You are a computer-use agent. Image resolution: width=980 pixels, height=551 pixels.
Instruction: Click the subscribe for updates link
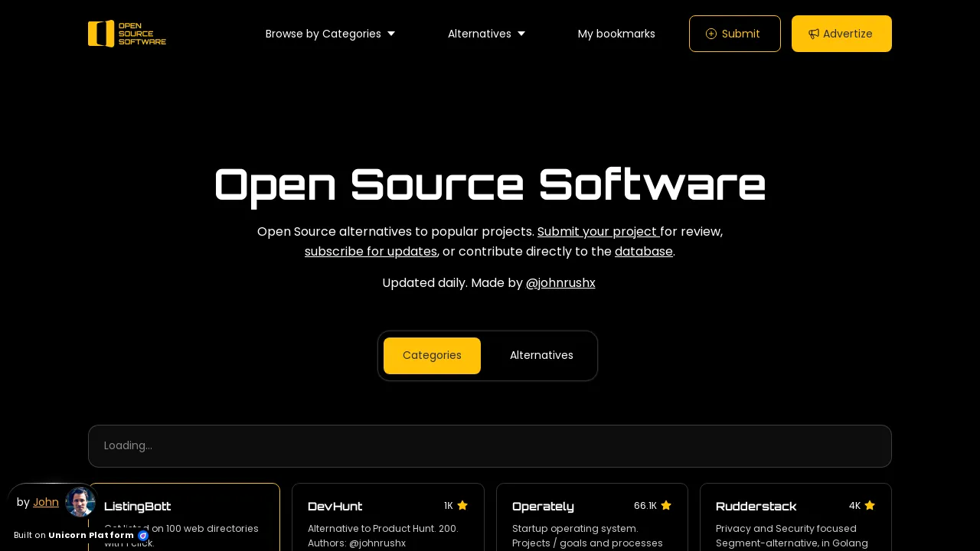pyautogui.click(x=371, y=252)
